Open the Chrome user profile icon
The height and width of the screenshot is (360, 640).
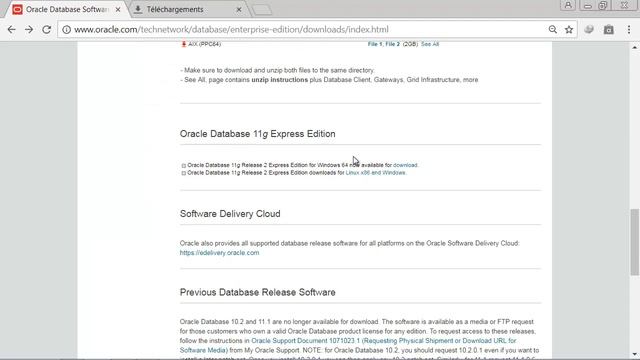click(568, 5)
